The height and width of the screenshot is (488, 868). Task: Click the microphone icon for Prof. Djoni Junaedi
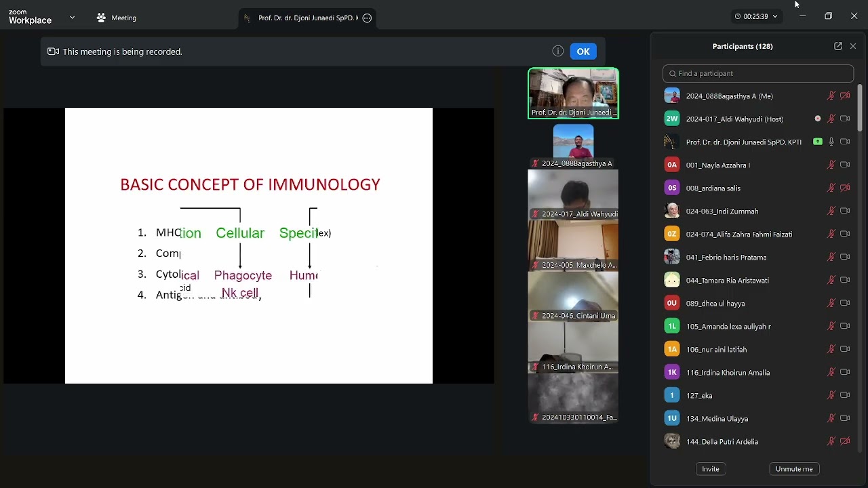point(831,142)
